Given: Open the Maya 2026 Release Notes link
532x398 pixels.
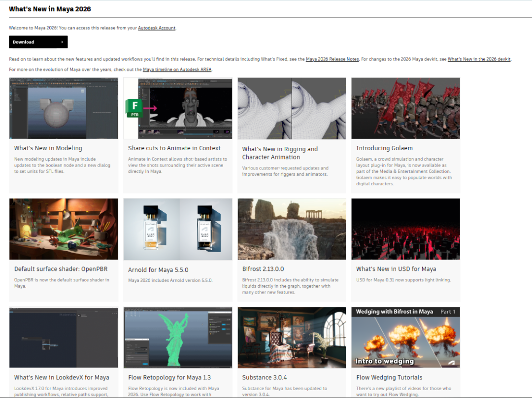Looking at the screenshot, I should [x=332, y=59].
